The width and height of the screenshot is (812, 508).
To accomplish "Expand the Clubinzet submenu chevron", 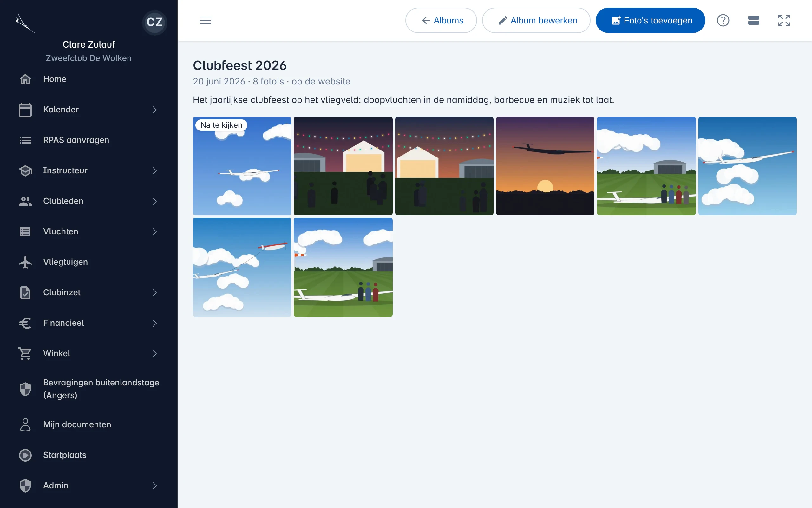I will click(155, 293).
